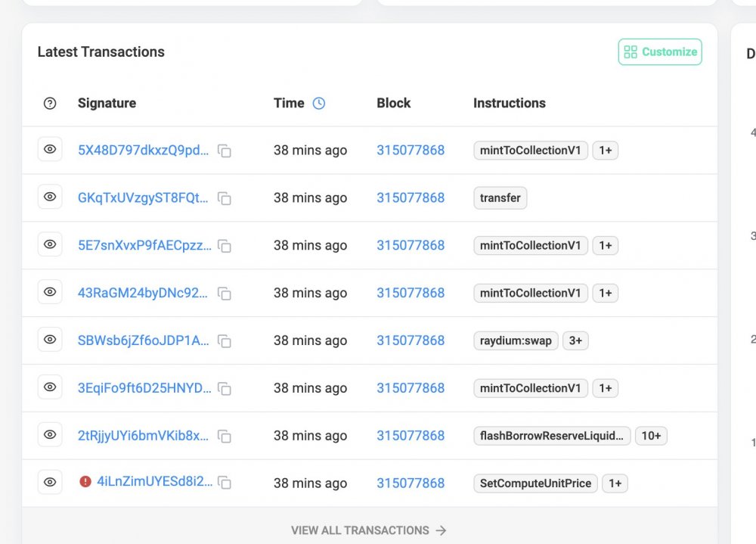
Task: Preview transaction 2tRjjyUYi6bmVKib8x with eye icon
Action: [50, 434]
